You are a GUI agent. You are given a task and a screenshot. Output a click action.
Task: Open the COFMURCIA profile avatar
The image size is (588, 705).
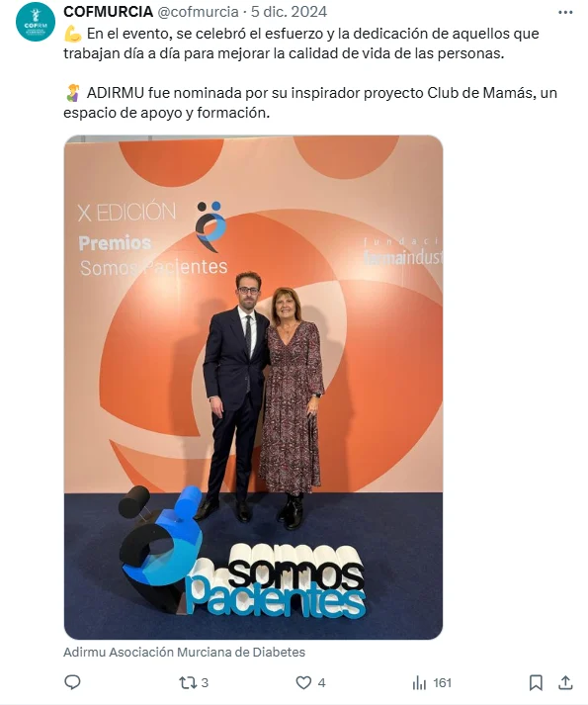(35, 22)
